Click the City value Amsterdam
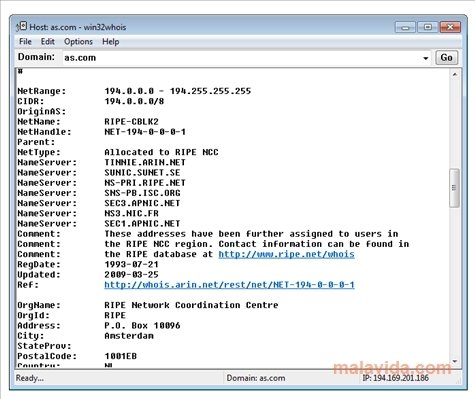Screen dimensions: 475x399 [129, 336]
